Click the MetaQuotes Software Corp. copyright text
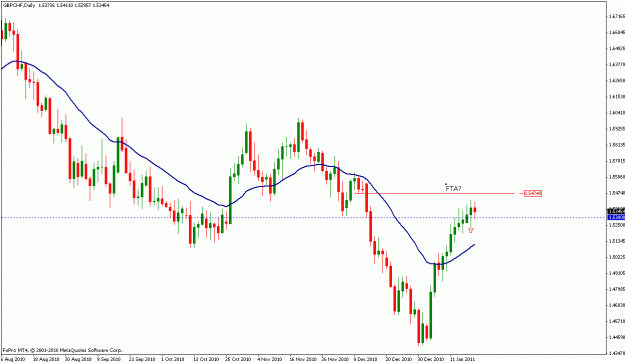The height and width of the screenshot is (363, 625). click(x=63, y=350)
